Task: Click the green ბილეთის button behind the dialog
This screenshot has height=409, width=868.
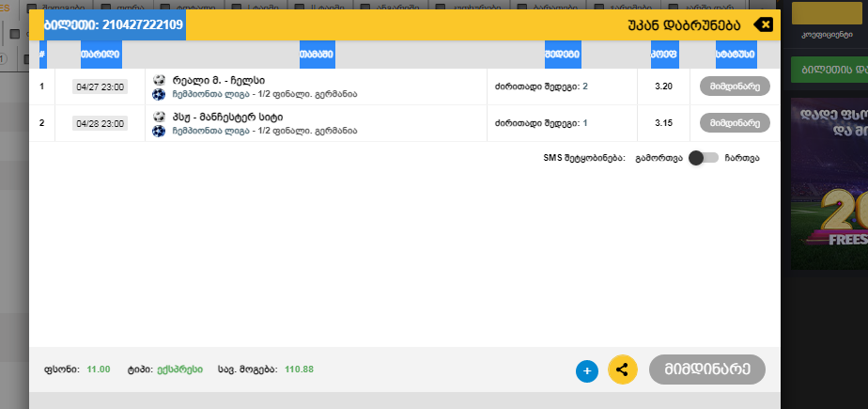Action: pyautogui.click(x=829, y=70)
